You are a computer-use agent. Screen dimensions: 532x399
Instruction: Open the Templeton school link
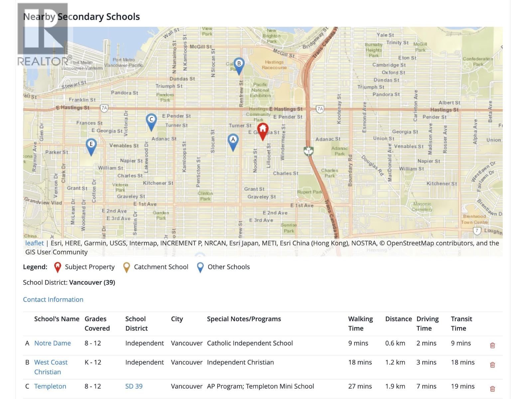click(x=50, y=386)
